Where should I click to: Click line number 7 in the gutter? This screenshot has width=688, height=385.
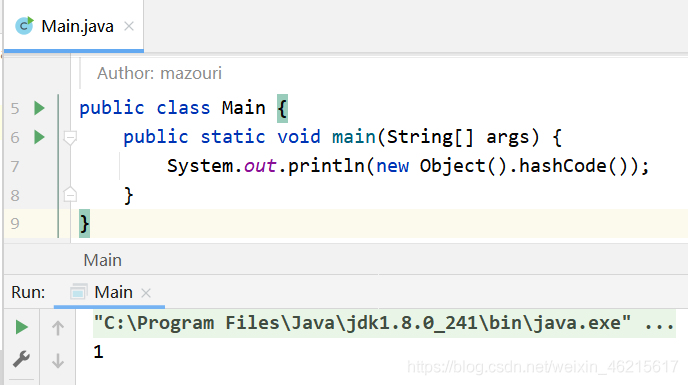[x=15, y=166]
